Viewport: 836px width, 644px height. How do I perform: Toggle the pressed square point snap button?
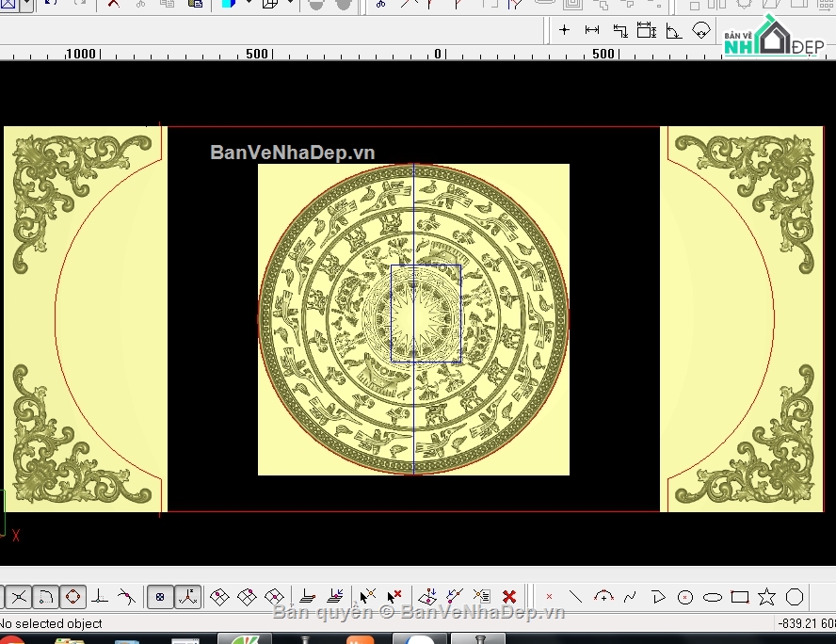click(x=161, y=597)
